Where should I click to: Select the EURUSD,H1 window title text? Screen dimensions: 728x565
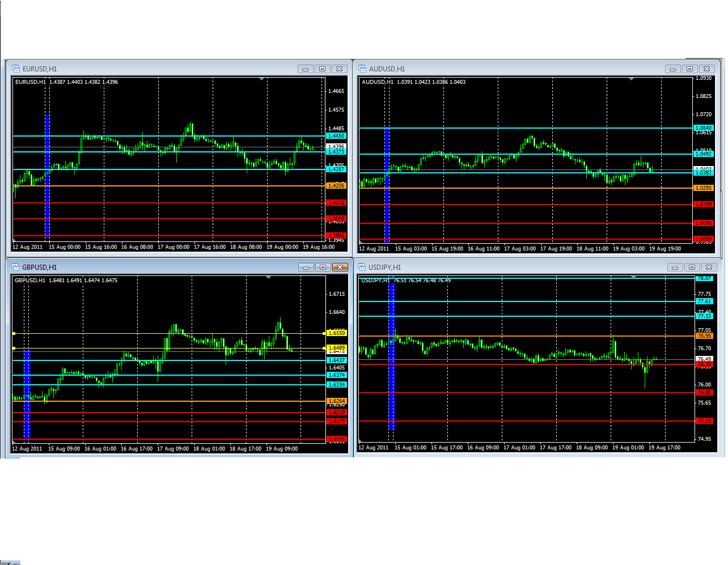pos(40,69)
